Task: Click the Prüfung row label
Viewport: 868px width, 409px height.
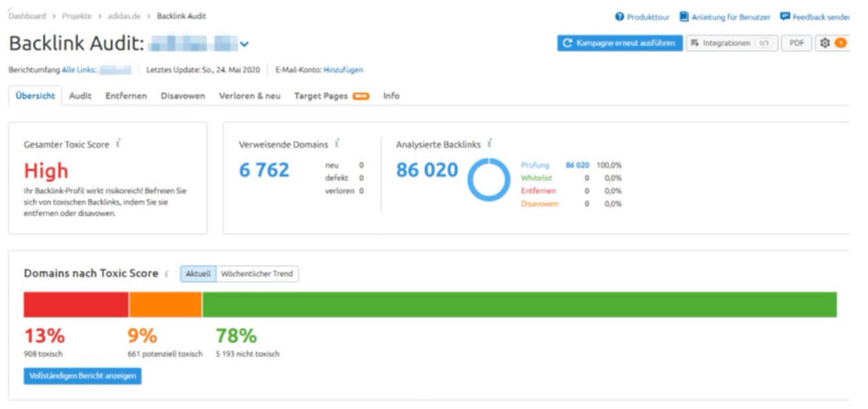Action: tap(536, 165)
